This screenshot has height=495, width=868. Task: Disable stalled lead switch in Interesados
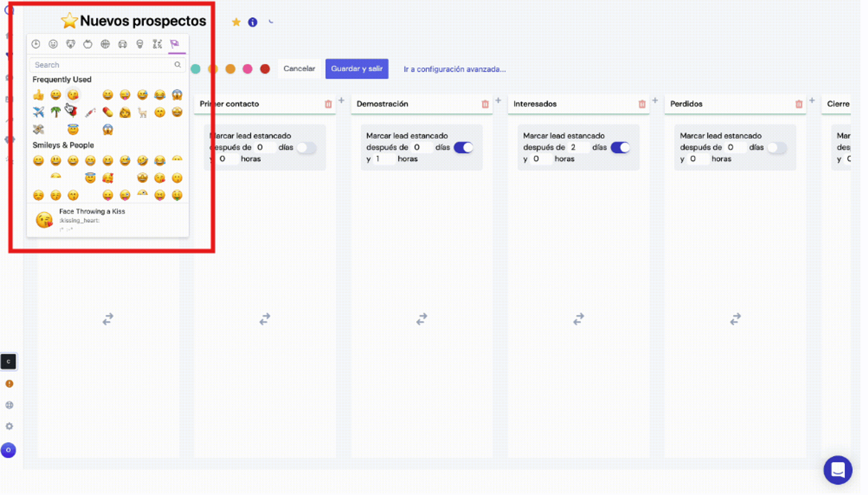tap(620, 148)
